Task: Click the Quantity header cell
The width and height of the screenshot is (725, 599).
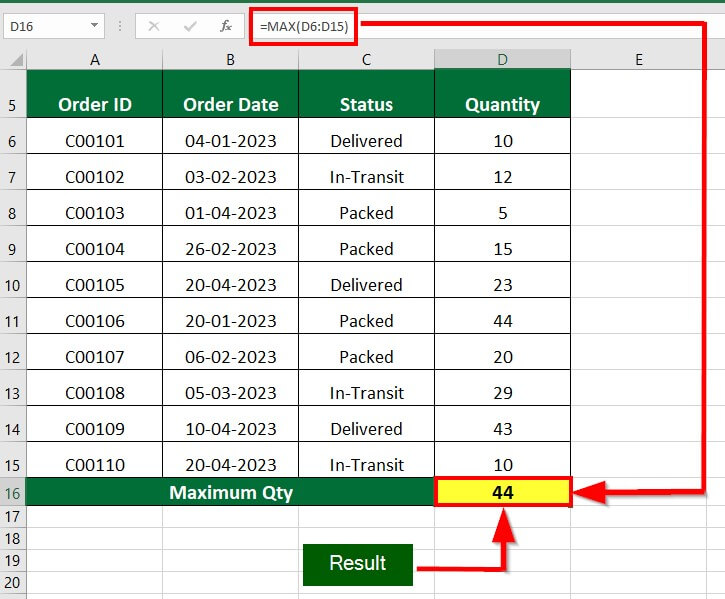Action: [x=503, y=94]
